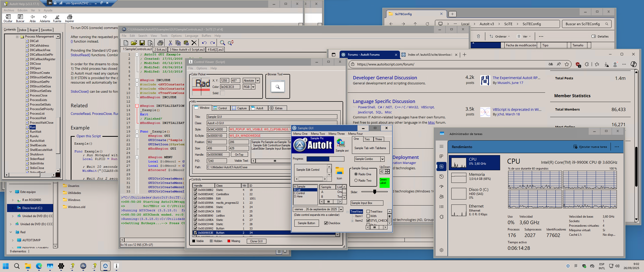Click the Solid color swatch in Color Picker
Image resolution: width=644 pixels, height=272 pixels.
(222, 93)
